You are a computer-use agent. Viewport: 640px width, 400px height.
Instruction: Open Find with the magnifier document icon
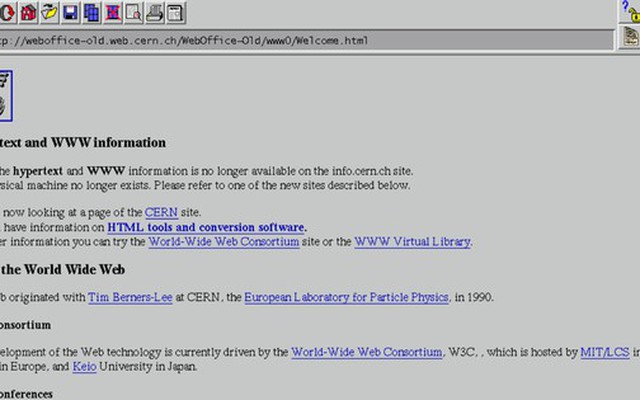click(133, 13)
